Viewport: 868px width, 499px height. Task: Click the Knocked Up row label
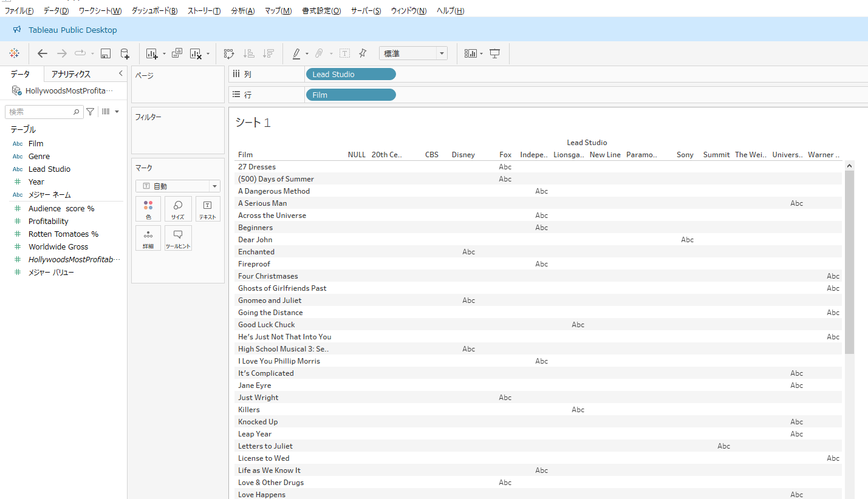258,422
